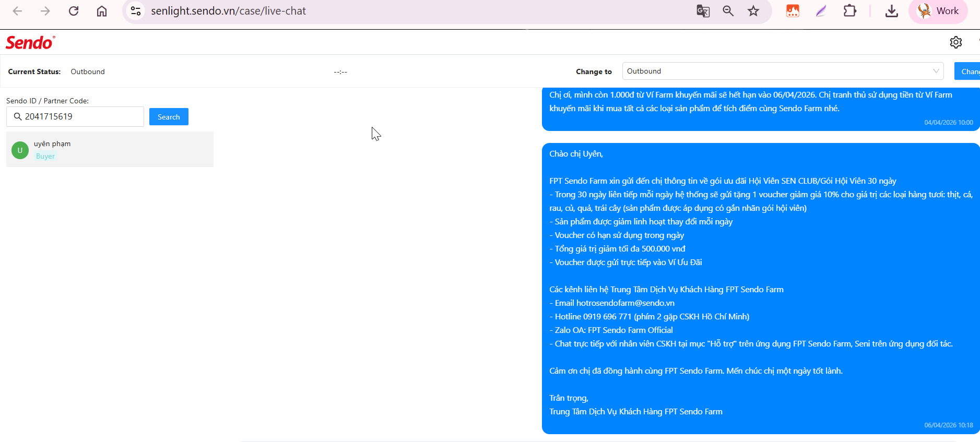Show browser downloads
This screenshot has width=980, height=442.
[892, 11]
